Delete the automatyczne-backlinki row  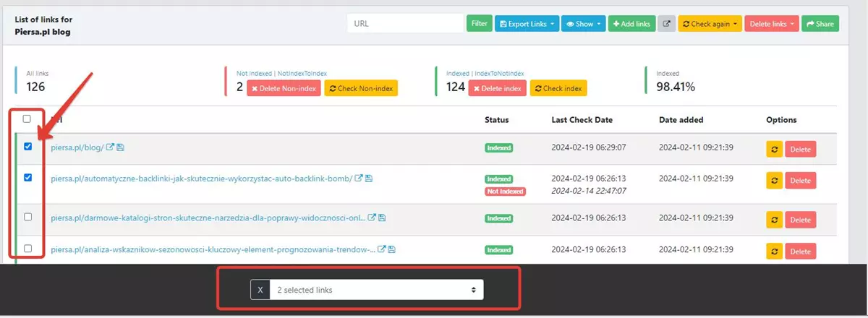801,181
